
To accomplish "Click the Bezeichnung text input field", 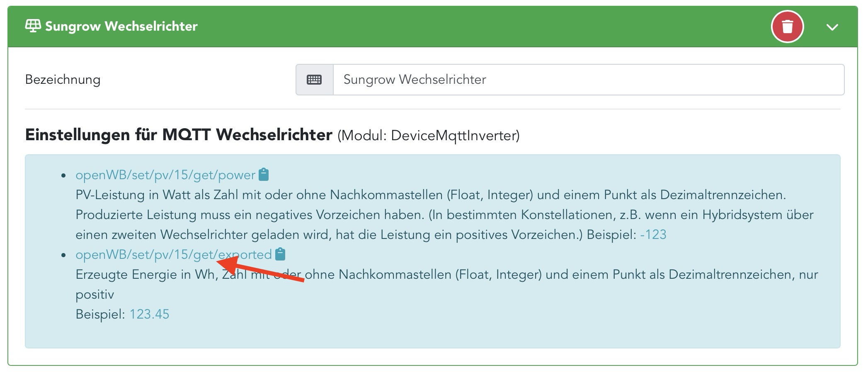I will click(x=589, y=80).
